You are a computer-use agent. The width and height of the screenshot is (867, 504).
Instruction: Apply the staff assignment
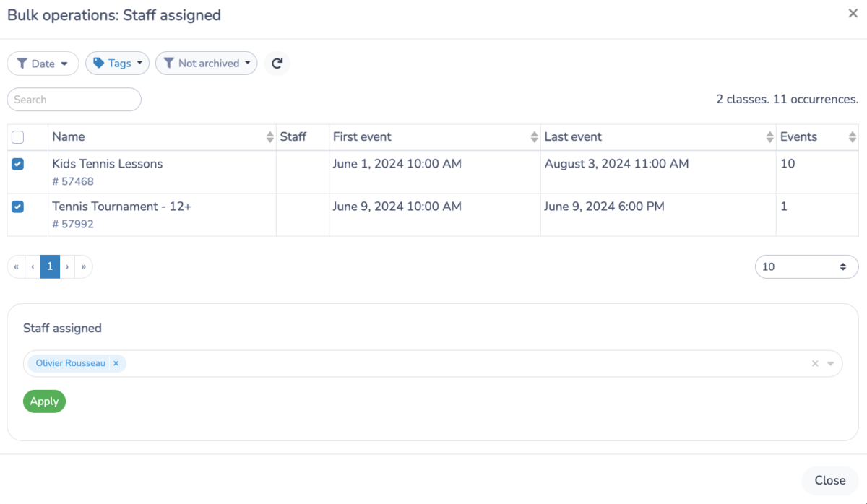pos(44,401)
